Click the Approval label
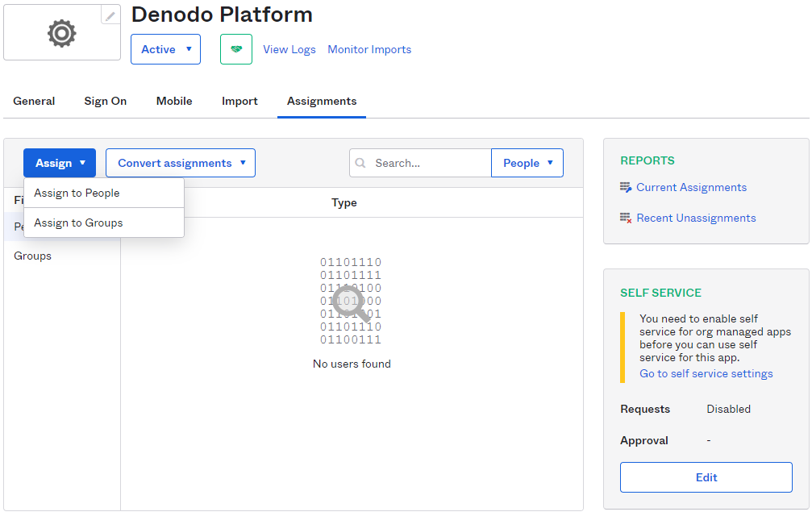Screen dimensions: 812x516 pyautogui.click(x=644, y=440)
